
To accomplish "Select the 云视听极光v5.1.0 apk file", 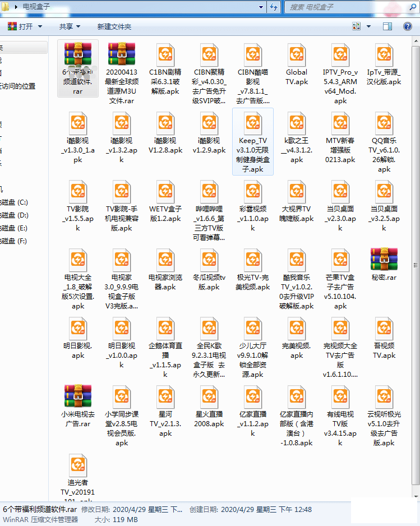I will [384, 416].
